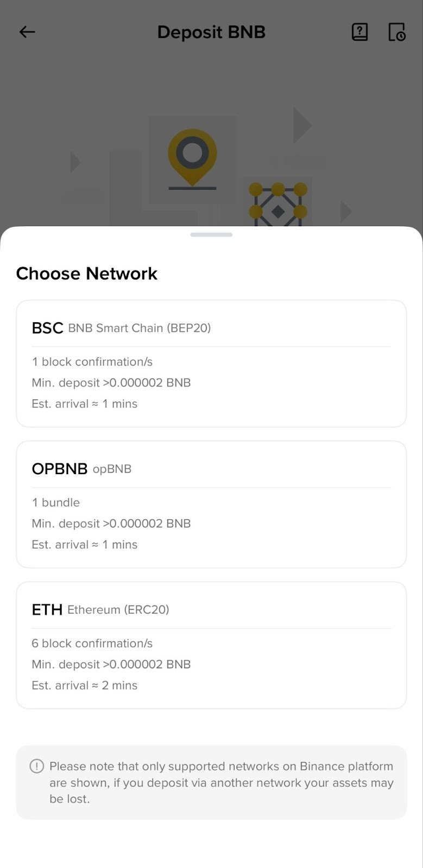Select the BSC network card
The image size is (423, 868).
(x=211, y=363)
